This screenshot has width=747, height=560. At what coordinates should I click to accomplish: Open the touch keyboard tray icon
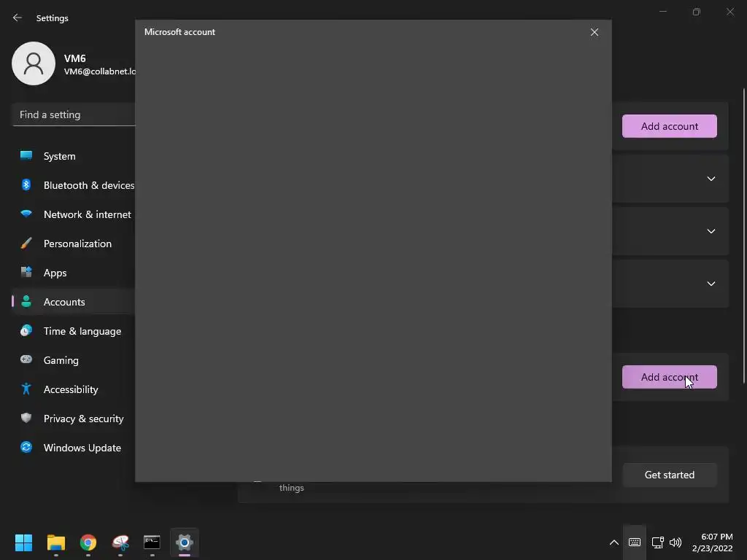[x=635, y=542]
